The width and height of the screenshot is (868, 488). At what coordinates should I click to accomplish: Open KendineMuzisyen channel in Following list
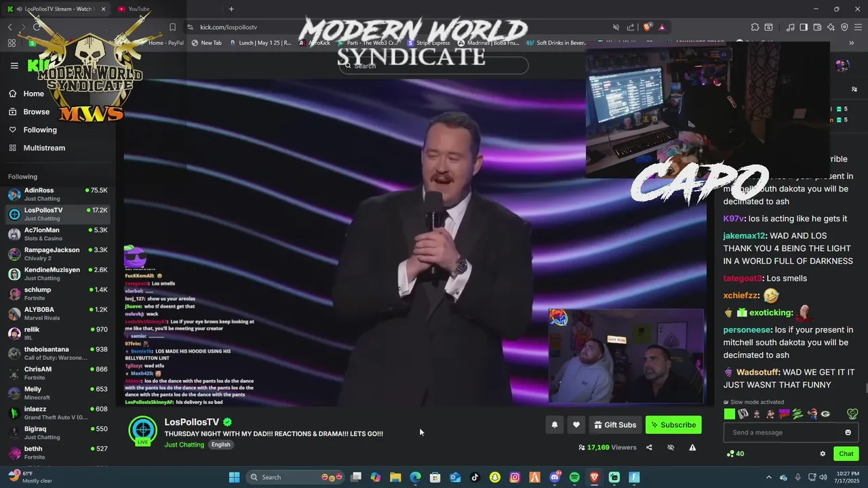[58, 274]
